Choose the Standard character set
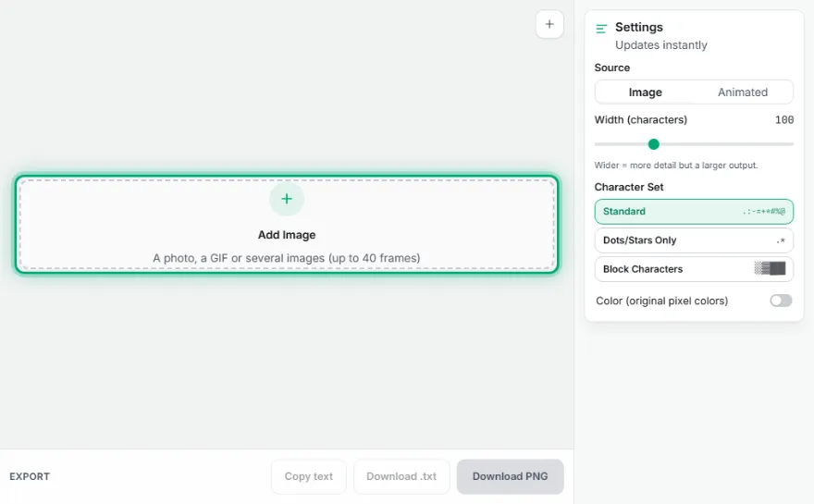Viewport: 814px width, 504px height. 694,211
